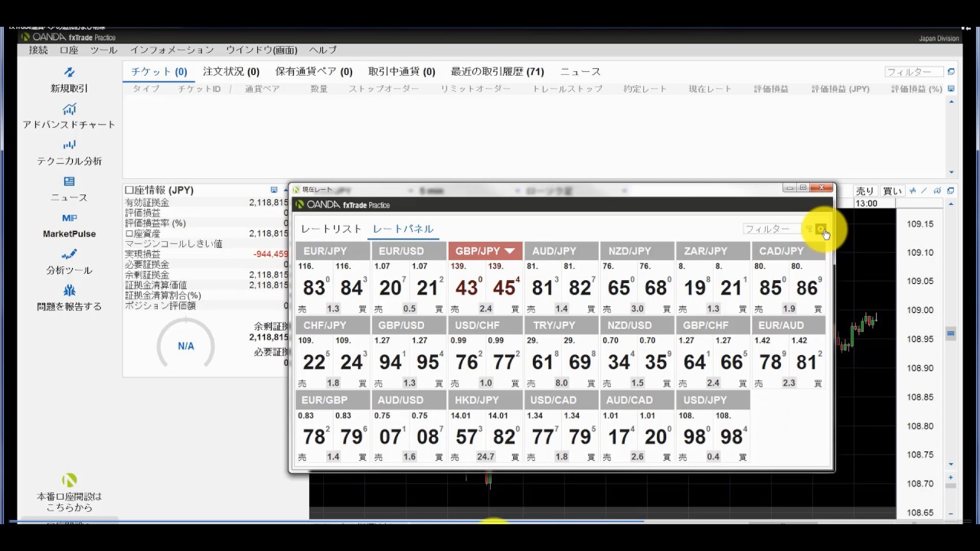Open 新規取引 new trade icon
Viewport: 980px width, 551px height.
coord(69,73)
